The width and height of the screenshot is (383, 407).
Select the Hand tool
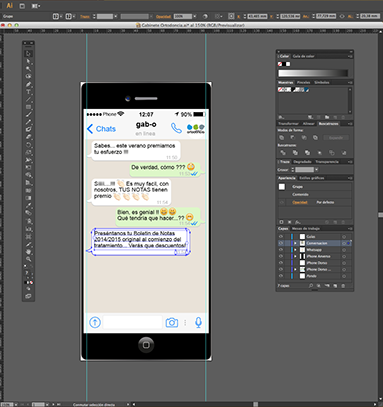(x=28, y=252)
